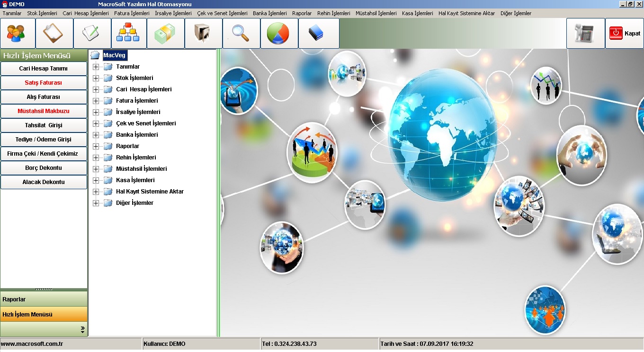This screenshot has height=352, width=644.
Task: Open the clipboard icon in the toolbar
Action: (x=54, y=34)
